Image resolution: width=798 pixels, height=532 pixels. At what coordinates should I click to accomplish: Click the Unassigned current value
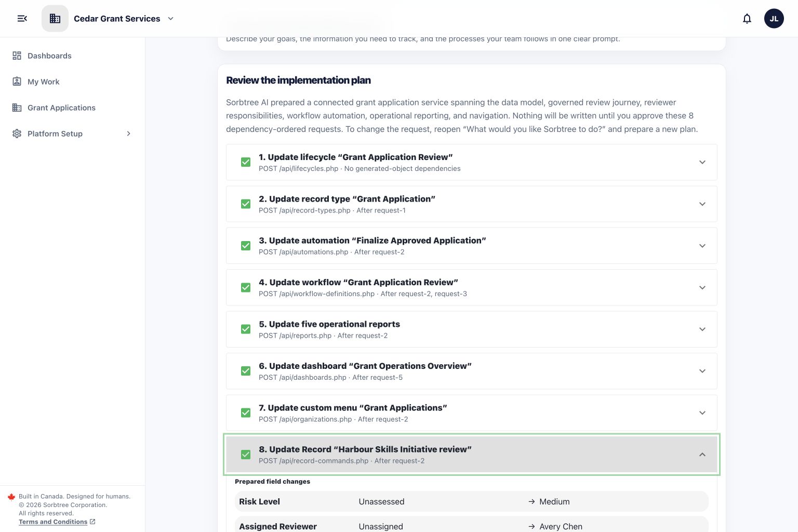381,526
